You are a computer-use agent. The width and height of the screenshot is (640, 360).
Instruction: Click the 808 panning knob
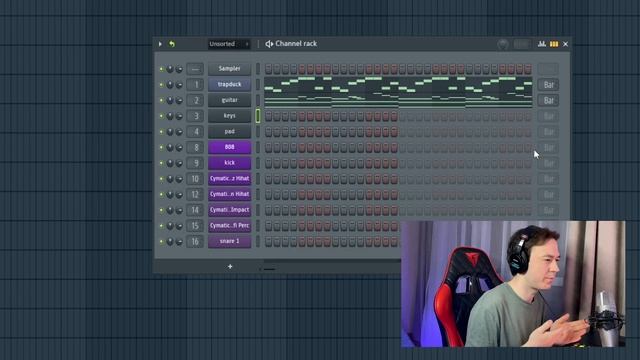(170, 147)
